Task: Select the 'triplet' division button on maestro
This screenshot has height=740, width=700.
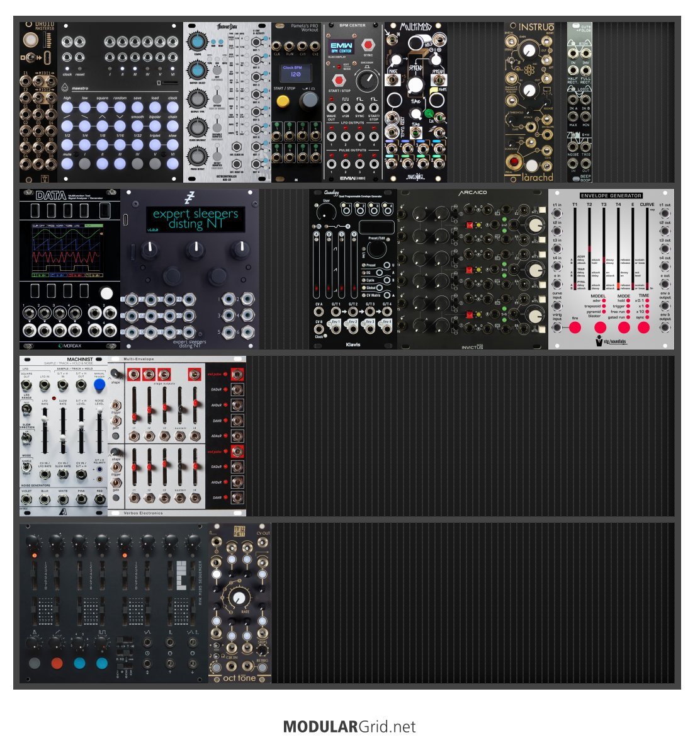Action: pyautogui.click(x=155, y=145)
